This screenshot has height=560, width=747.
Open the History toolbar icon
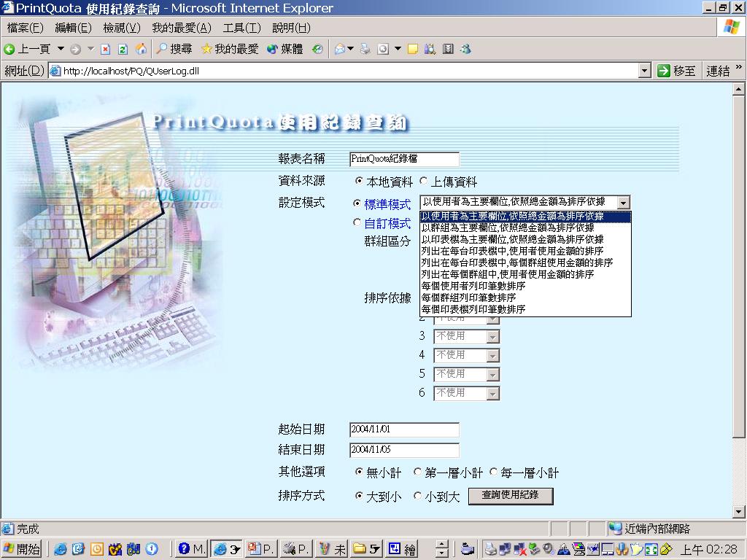click(x=317, y=49)
